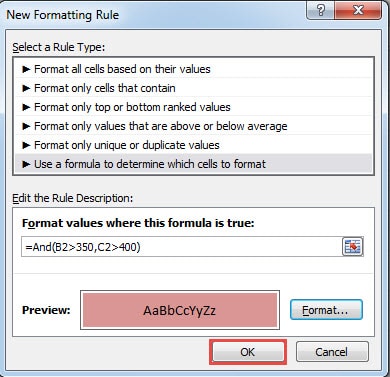The width and height of the screenshot is (390, 377).
Task: Click the arrow before 'Format all cells based on their values'
Action: pyautogui.click(x=26, y=69)
